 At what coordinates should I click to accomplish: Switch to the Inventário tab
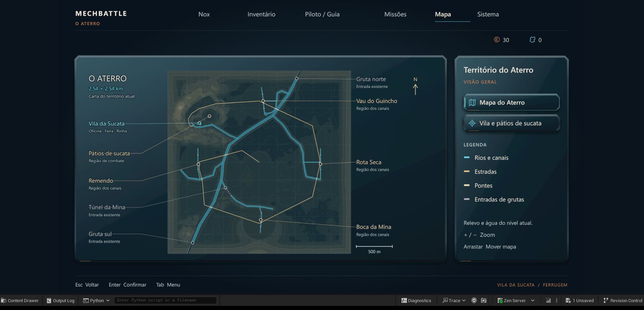261,14
